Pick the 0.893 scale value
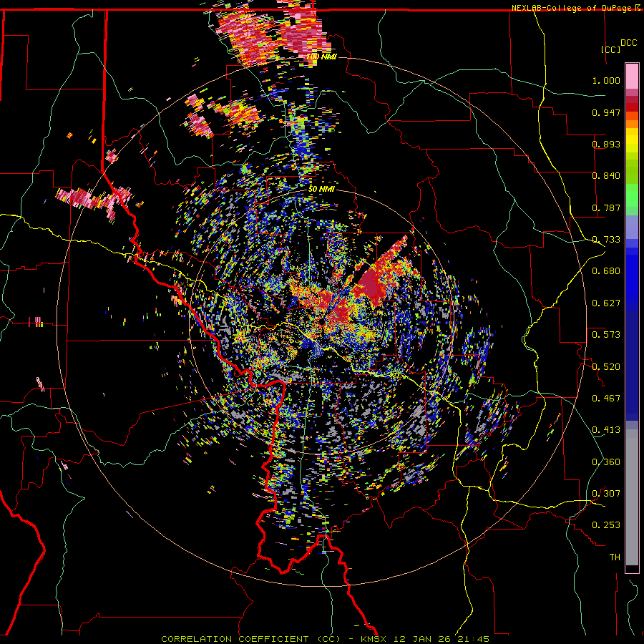This screenshot has width=644, height=644. (606, 144)
